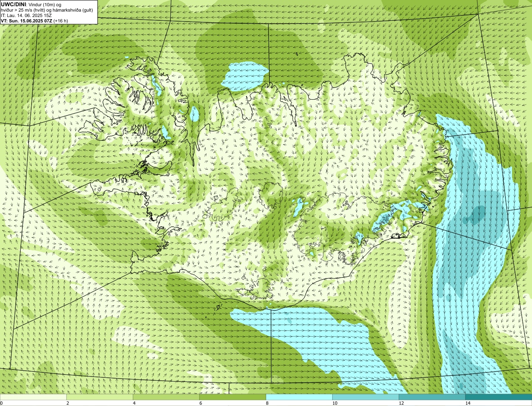Pick the 10–12 legend color band
The width and height of the screenshot is (532, 406).
[x=366, y=397]
